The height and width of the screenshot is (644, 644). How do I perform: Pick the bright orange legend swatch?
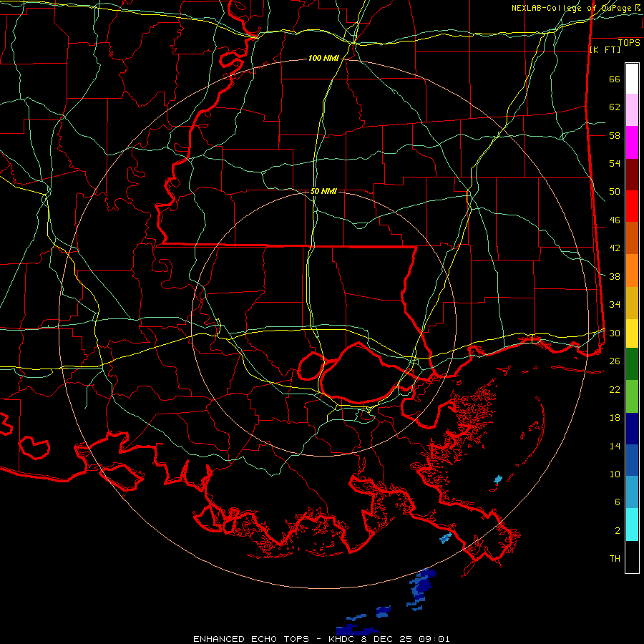click(x=632, y=270)
